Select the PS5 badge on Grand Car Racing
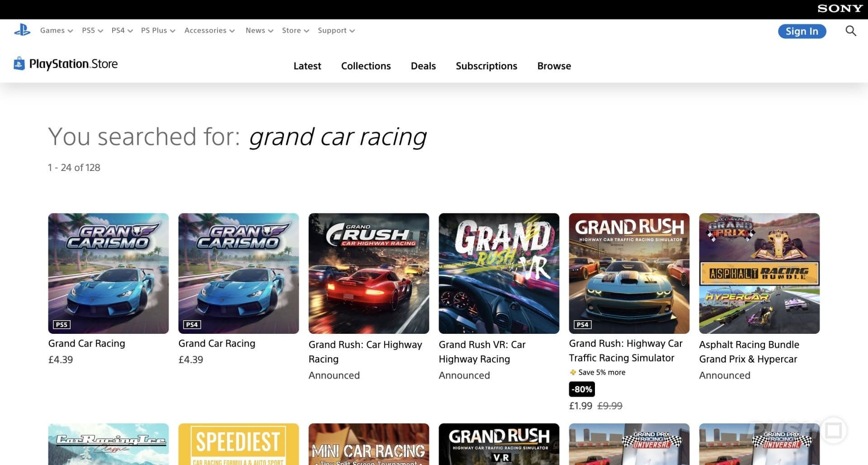 62,324
